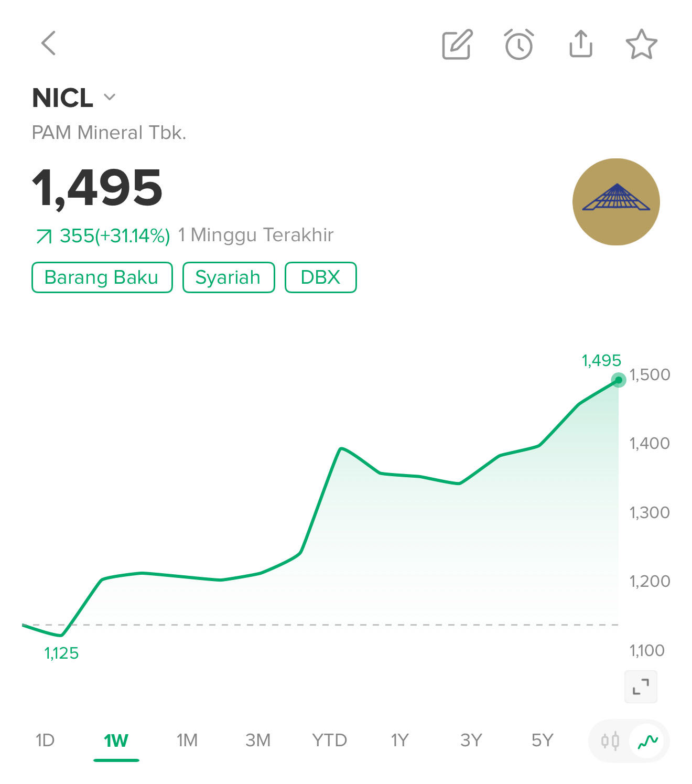This screenshot has width=692, height=784.
Task: Tap the back arrow icon
Action: tap(48, 43)
